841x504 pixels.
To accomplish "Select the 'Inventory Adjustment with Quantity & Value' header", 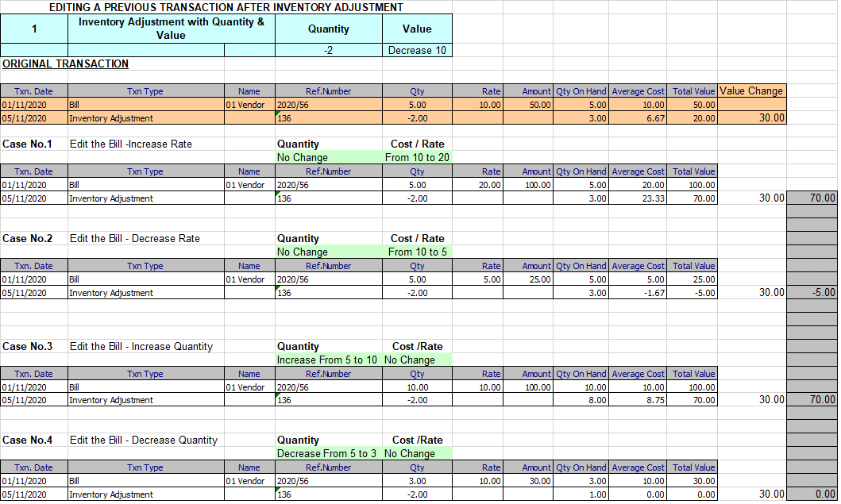I will [171, 29].
